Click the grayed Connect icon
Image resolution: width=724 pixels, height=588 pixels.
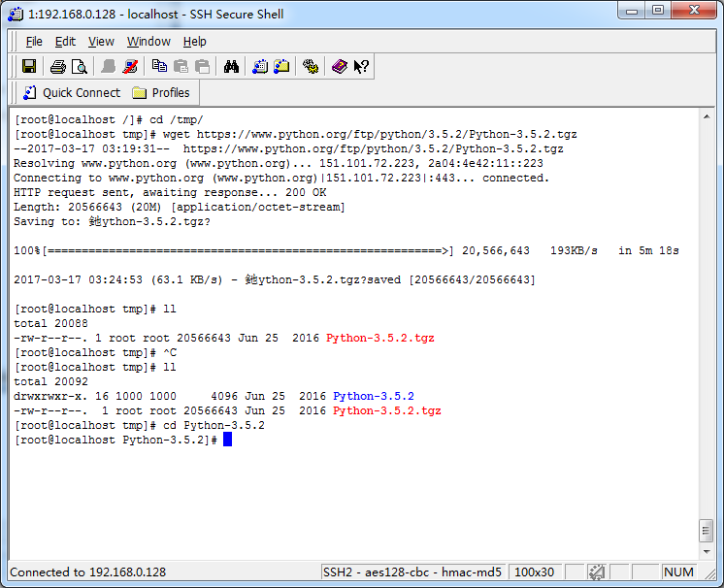pyautogui.click(x=108, y=66)
